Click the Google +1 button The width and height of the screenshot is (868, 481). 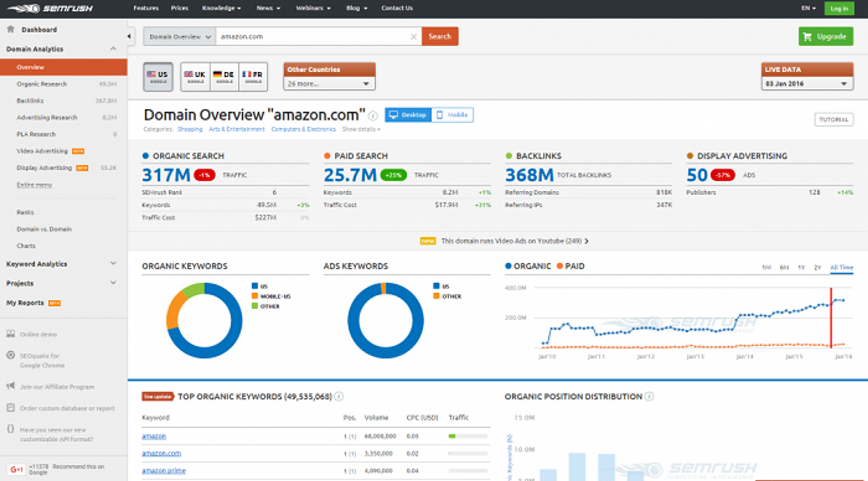pos(16,469)
